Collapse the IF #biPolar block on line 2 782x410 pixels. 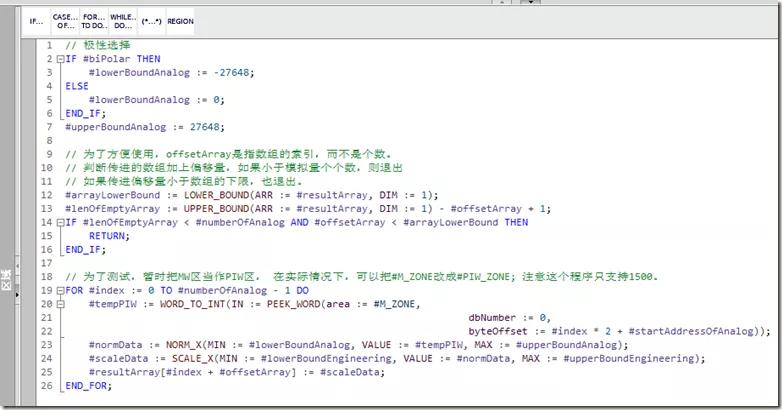click(x=60, y=59)
